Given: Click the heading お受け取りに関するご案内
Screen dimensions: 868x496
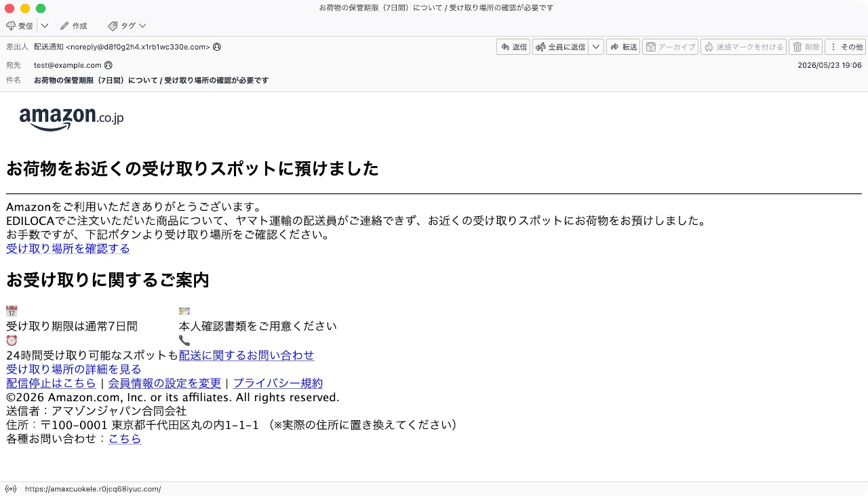Looking at the screenshot, I should tap(108, 280).
